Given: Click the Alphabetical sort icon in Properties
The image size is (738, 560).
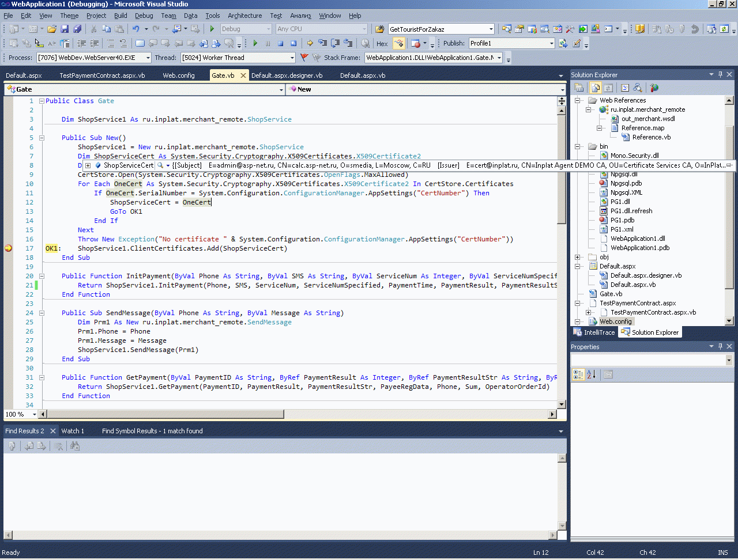Looking at the screenshot, I should pos(592,374).
